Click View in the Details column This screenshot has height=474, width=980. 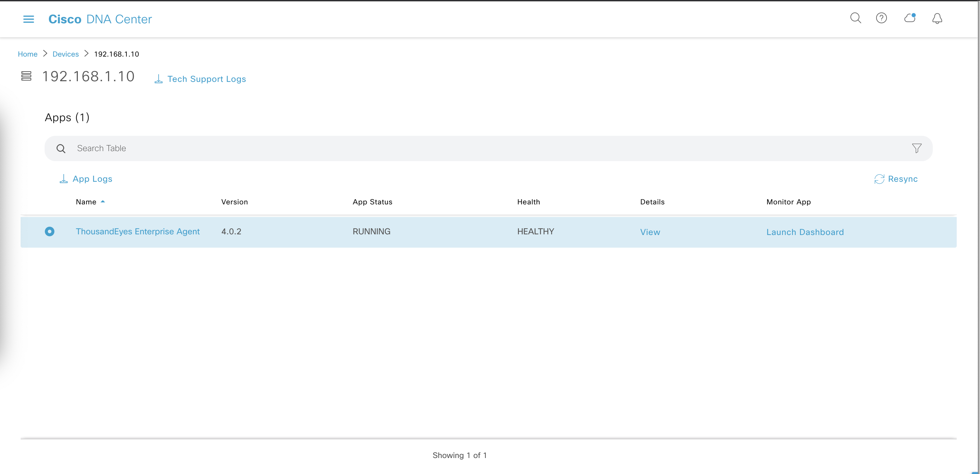click(650, 232)
